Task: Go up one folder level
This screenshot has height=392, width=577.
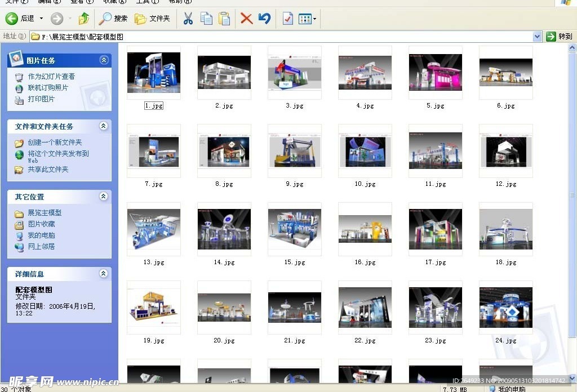Action: 84,19
